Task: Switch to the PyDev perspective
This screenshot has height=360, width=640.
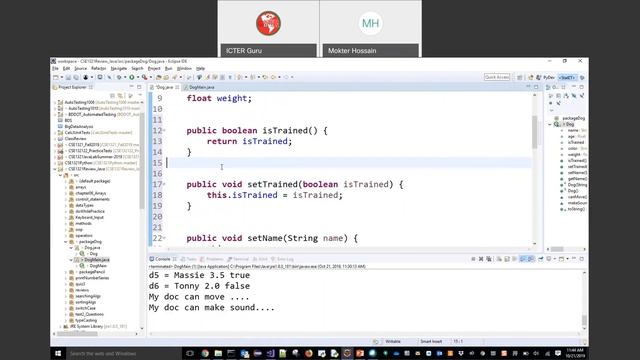Action: point(546,77)
